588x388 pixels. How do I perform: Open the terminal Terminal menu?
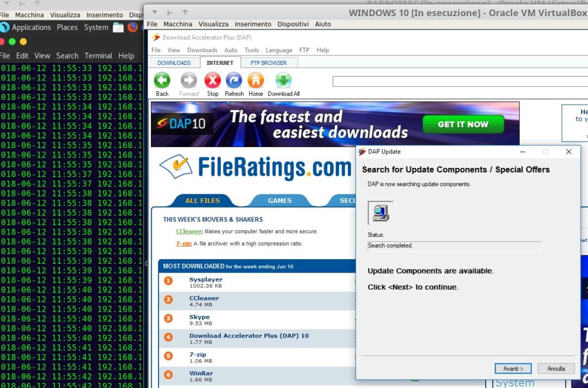[x=98, y=56]
